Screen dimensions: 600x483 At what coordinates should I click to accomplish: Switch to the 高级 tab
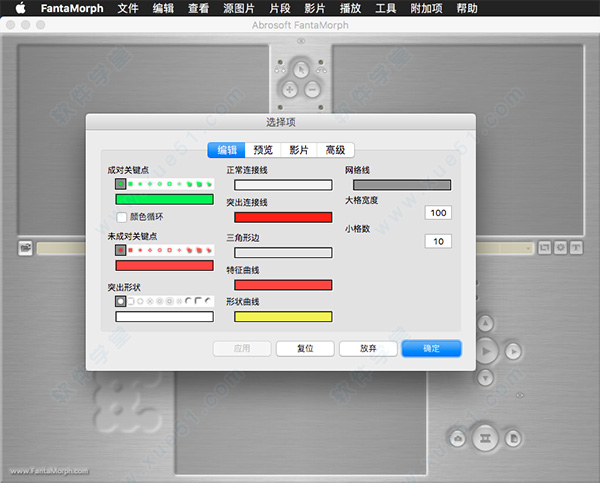335,150
